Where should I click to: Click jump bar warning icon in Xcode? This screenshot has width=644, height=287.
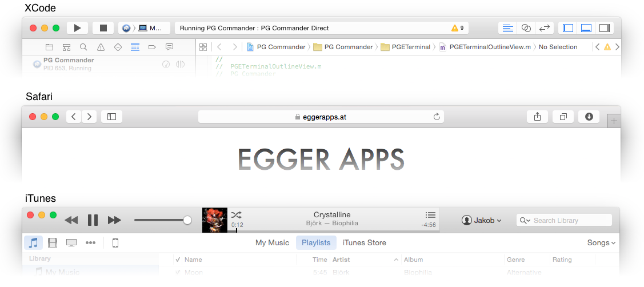pos(607,47)
